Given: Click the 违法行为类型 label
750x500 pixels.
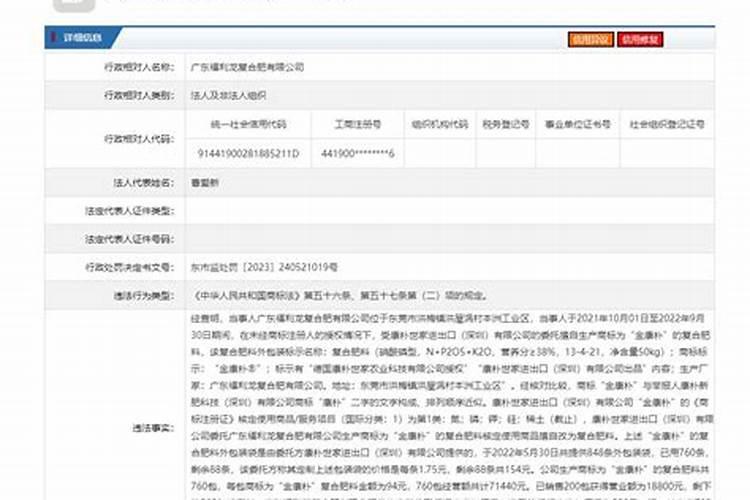Looking at the screenshot, I should (x=144, y=296).
